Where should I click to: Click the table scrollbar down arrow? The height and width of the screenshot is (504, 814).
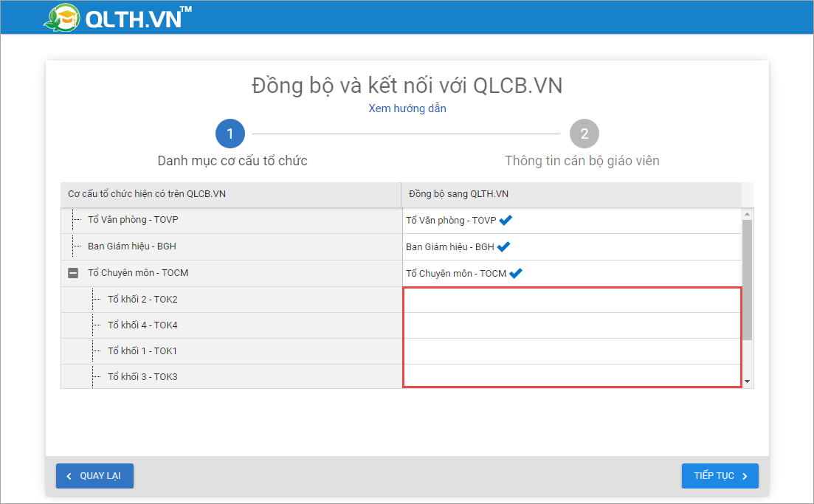pyautogui.click(x=747, y=382)
